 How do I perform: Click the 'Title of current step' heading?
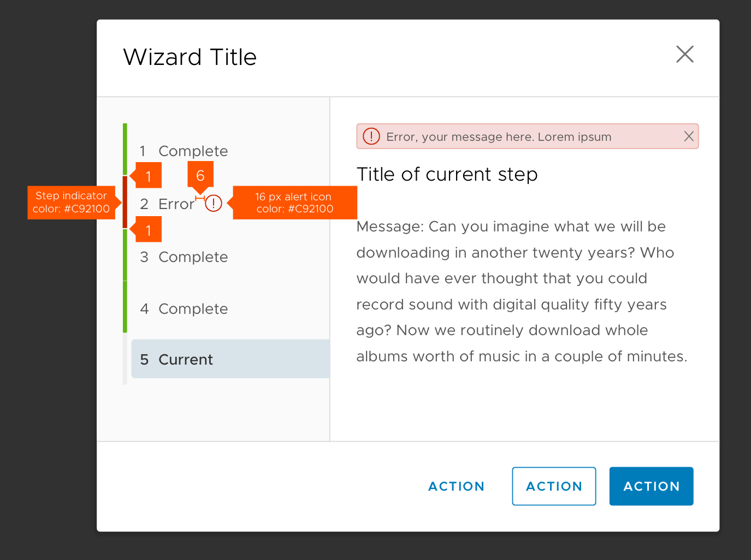click(447, 175)
